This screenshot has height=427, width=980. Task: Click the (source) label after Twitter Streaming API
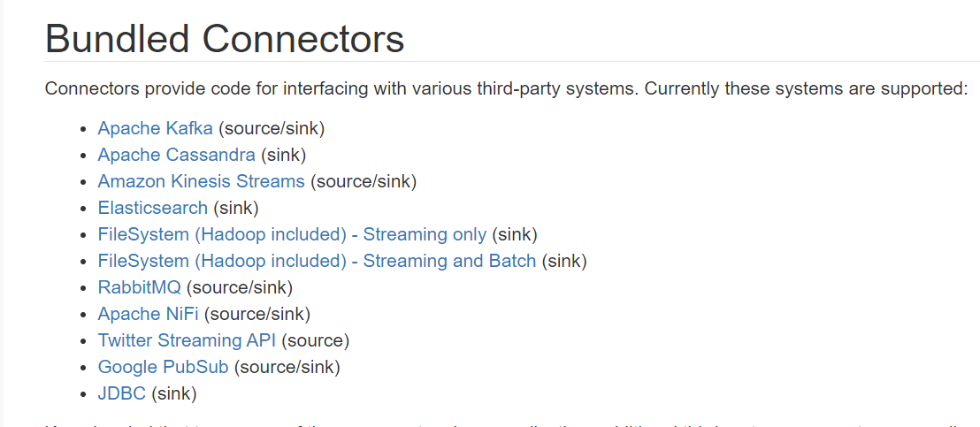click(x=315, y=341)
